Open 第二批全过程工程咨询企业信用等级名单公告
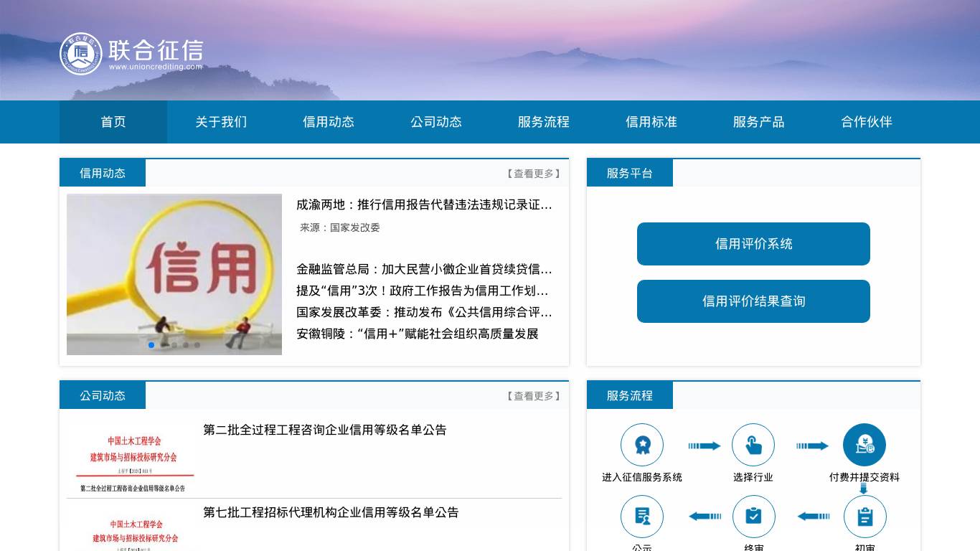 (x=325, y=430)
